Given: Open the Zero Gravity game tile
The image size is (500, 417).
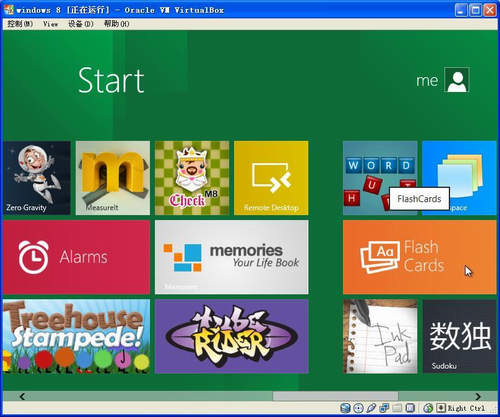Looking at the screenshot, I should pos(37,178).
